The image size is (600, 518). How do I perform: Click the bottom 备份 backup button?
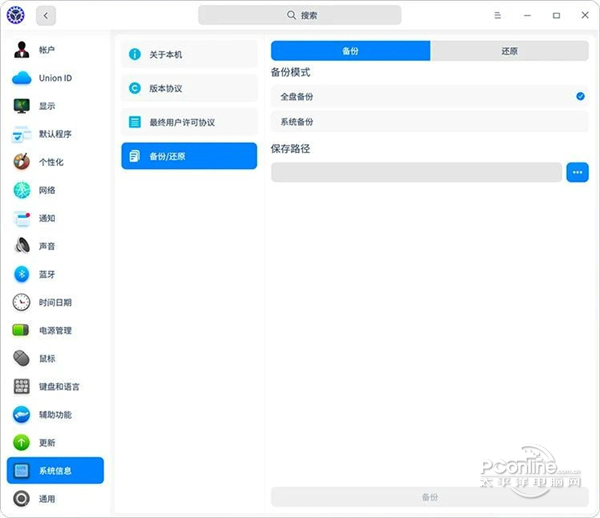(x=430, y=497)
